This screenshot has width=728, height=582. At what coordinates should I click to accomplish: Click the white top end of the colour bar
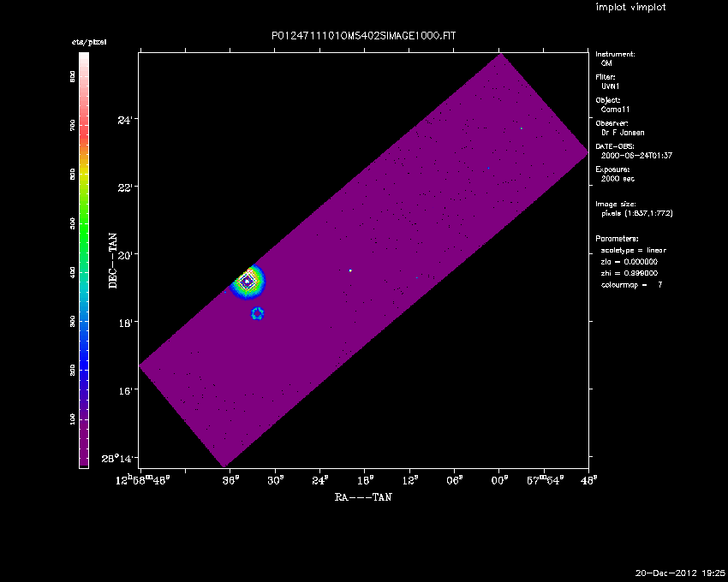[84, 56]
